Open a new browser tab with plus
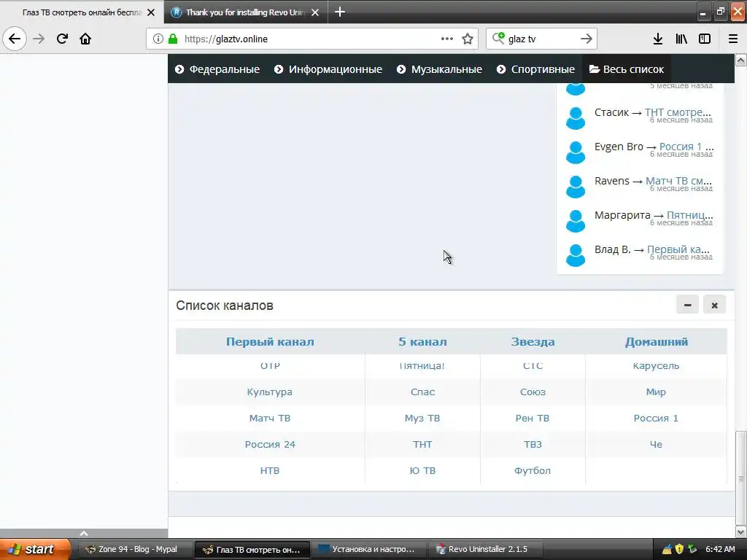This screenshot has width=747, height=560. pos(340,12)
